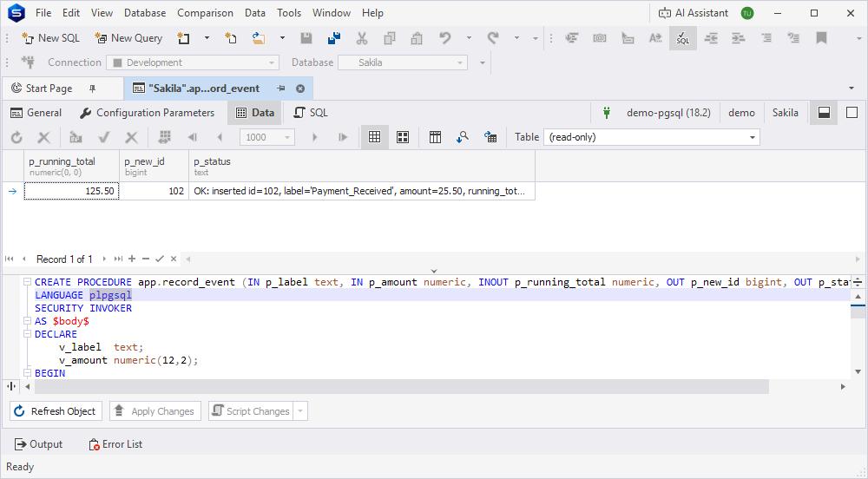The width and height of the screenshot is (868, 479).
Task: Click the New Query toolbar button
Action: point(128,38)
